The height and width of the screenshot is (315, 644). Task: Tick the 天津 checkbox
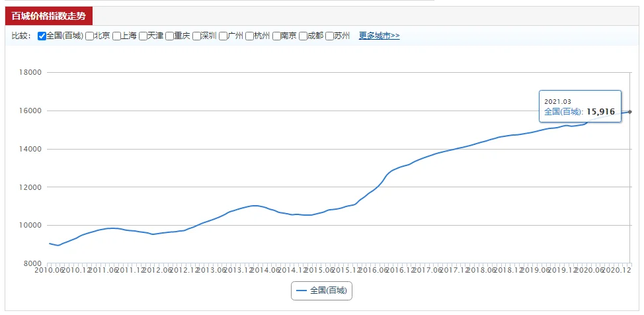tap(143, 36)
